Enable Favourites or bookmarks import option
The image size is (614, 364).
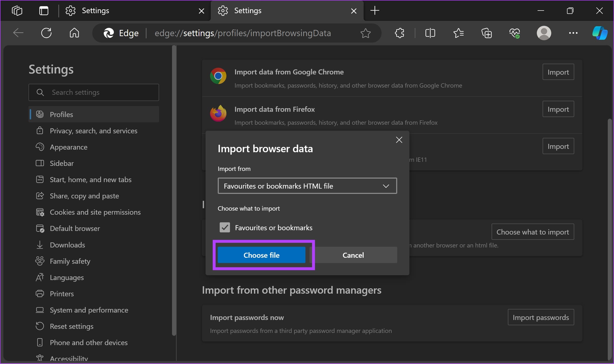tap(225, 227)
